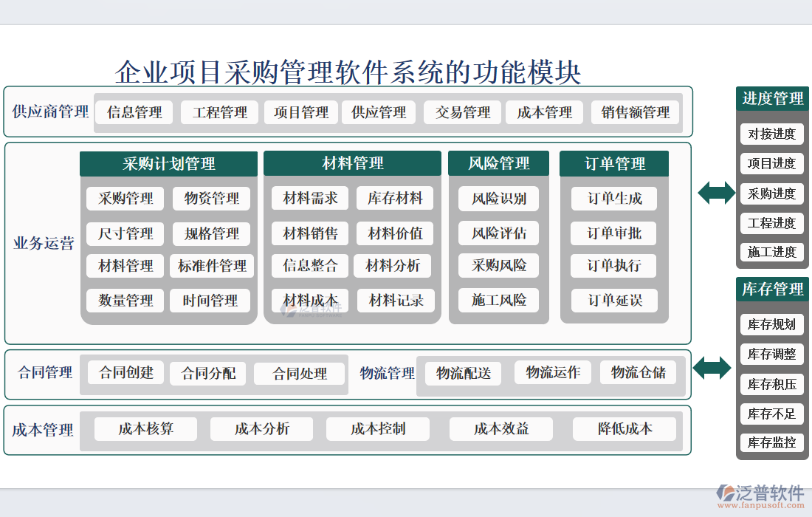Click the 信息管理 button under 供应商管理
Viewport: 812px width, 517px height.
point(134,112)
